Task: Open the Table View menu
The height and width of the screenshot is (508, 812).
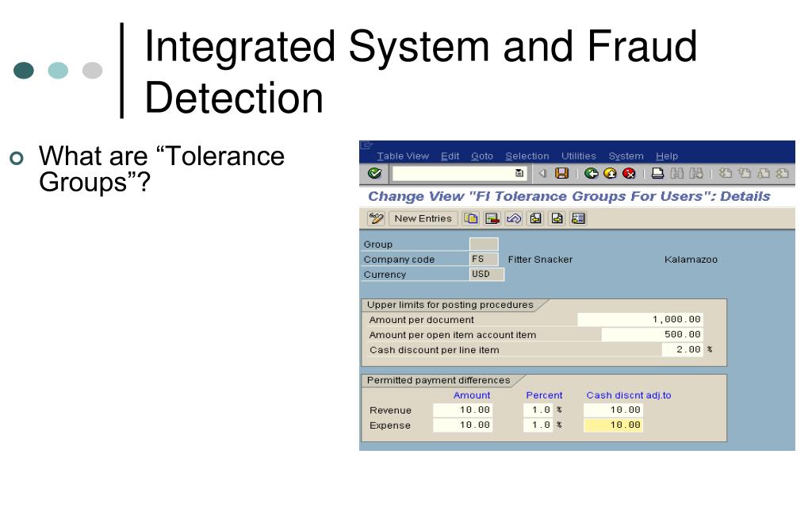Action: point(403,156)
